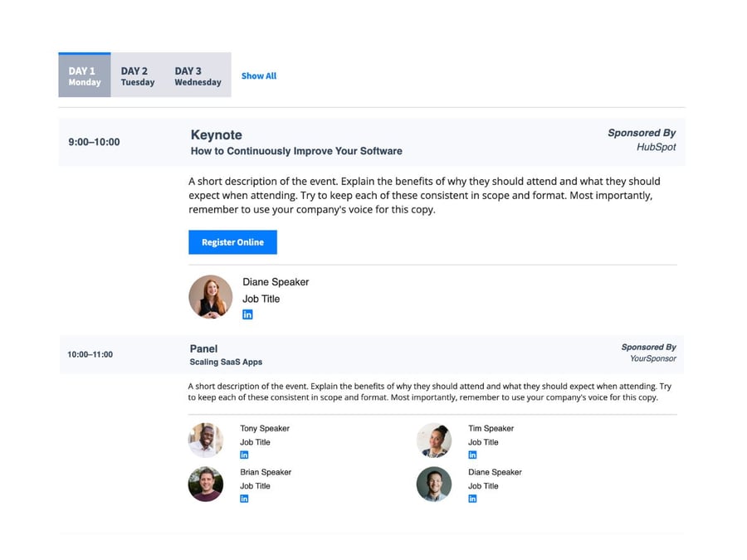Open Diane Speaker's LinkedIn under the Keynote
This screenshot has width=747, height=560.
point(247,314)
